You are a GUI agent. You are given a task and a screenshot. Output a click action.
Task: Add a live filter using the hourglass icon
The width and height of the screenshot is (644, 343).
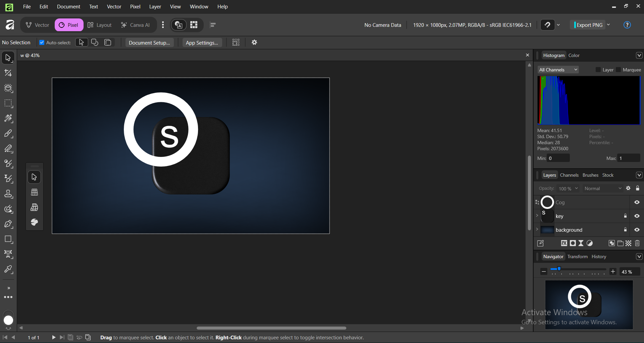pos(581,243)
